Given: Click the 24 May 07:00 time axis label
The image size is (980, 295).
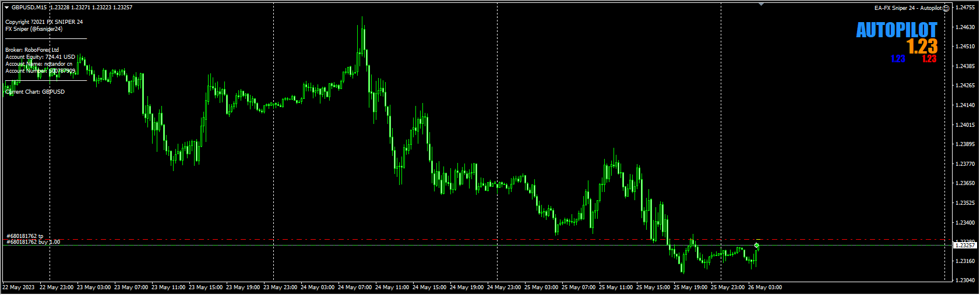Looking at the screenshot, I should (355, 287).
